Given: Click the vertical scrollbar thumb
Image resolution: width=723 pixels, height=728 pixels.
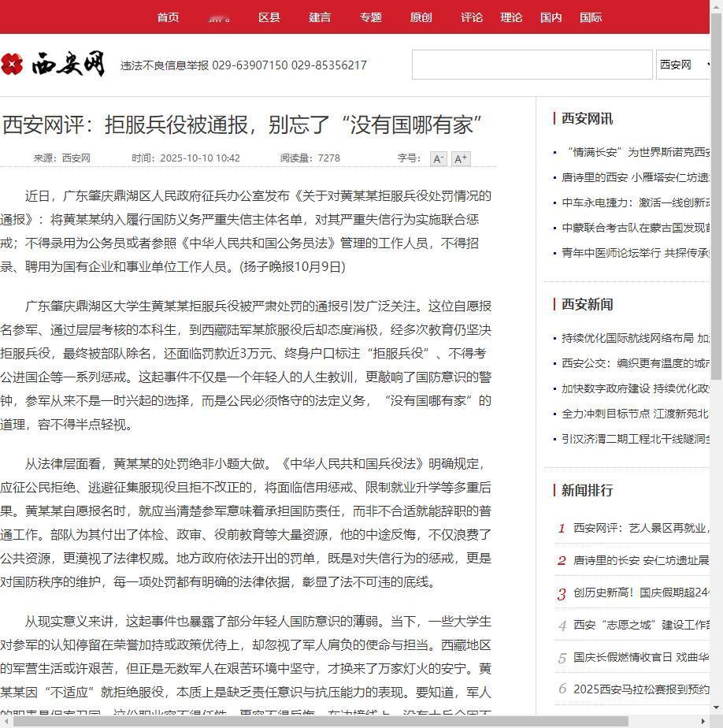Looking at the screenshot, I should [717, 195].
